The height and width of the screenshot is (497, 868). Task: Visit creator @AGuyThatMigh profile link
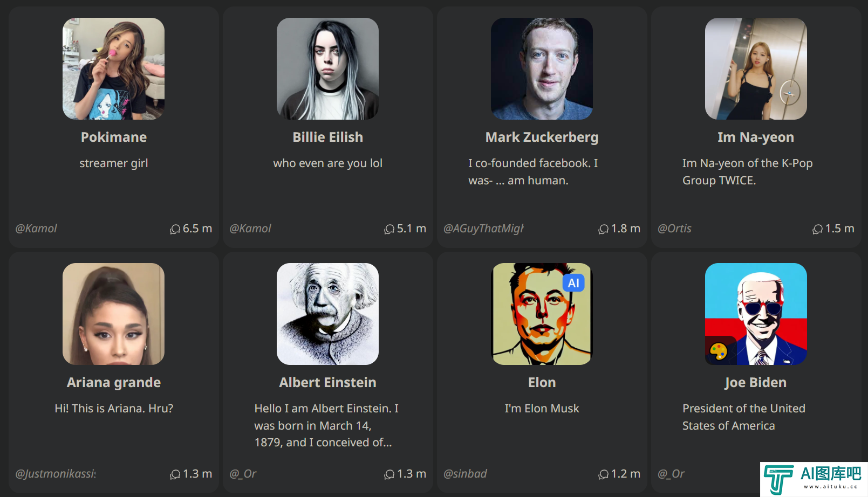pos(483,229)
